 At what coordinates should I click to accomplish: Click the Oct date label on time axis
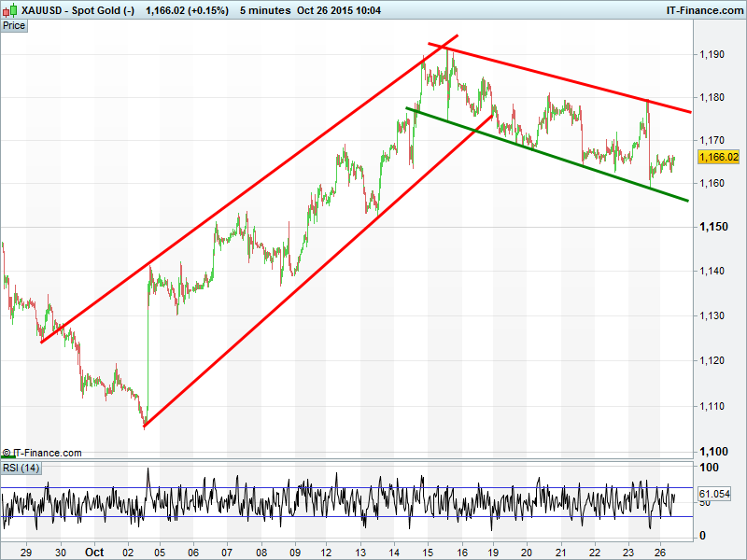pos(94,551)
